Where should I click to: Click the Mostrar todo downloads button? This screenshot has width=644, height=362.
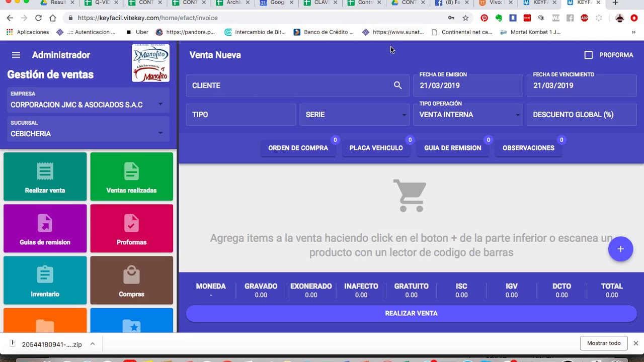(x=604, y=343)
